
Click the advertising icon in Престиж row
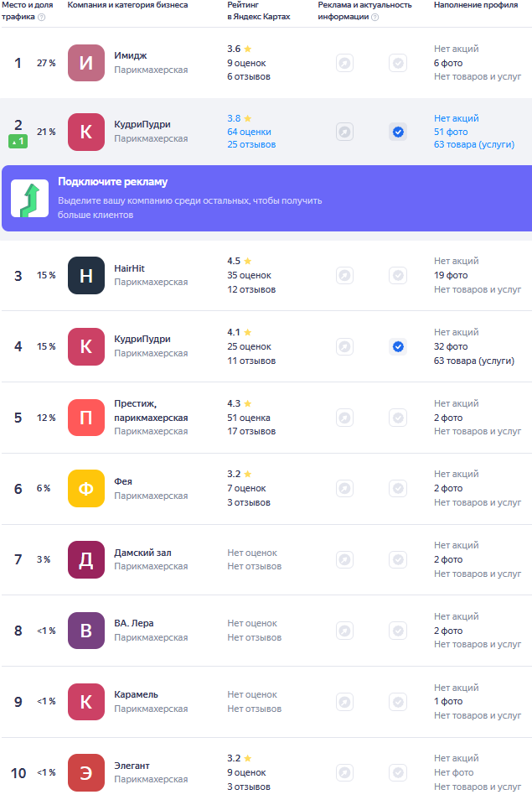point(344,418)
